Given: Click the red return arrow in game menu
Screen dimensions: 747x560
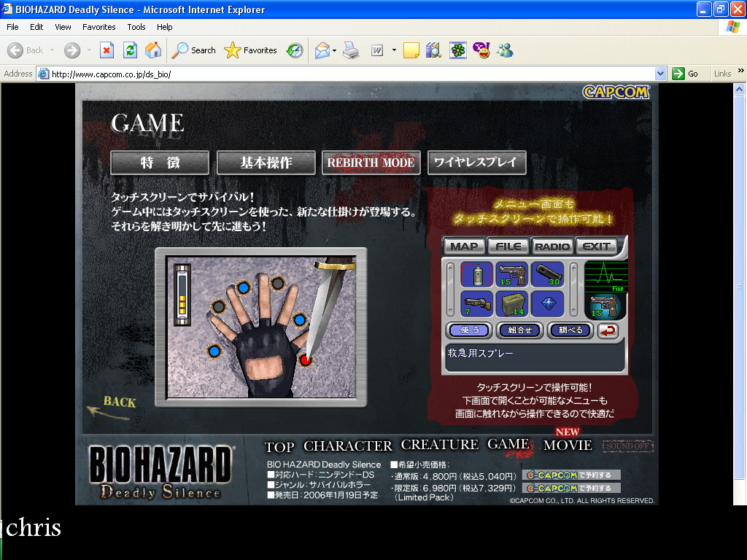Looking at the screenshot, I should [x=607, y=330].
